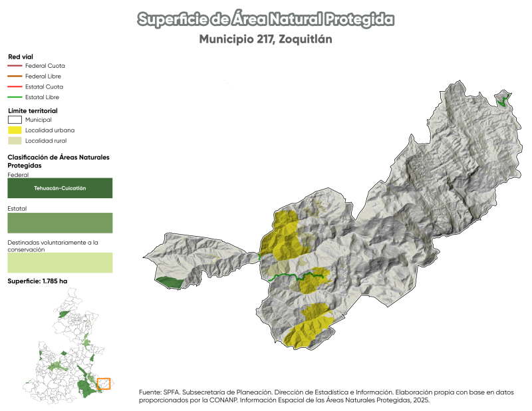
Task: Select the subtitle Municipio 217, Zoquitlán
Action: pos(266,39)
